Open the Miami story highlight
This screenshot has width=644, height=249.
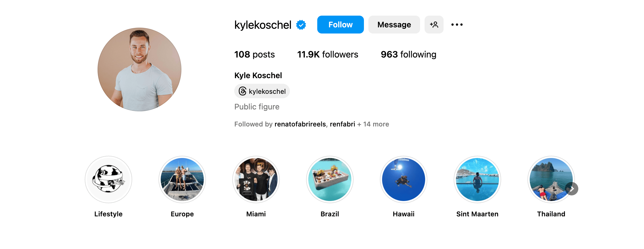pos(256,179)
